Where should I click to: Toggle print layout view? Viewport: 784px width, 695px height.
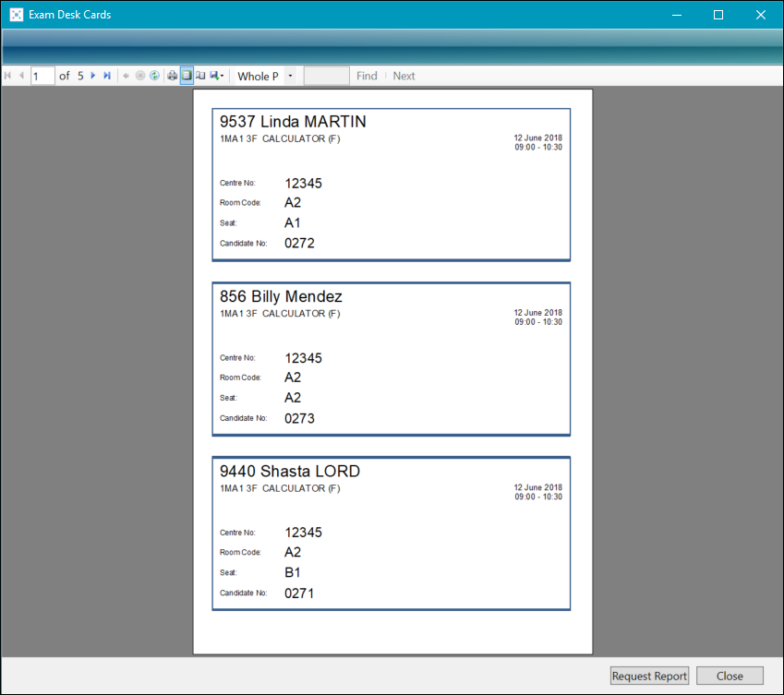click(x=186, y=76)
